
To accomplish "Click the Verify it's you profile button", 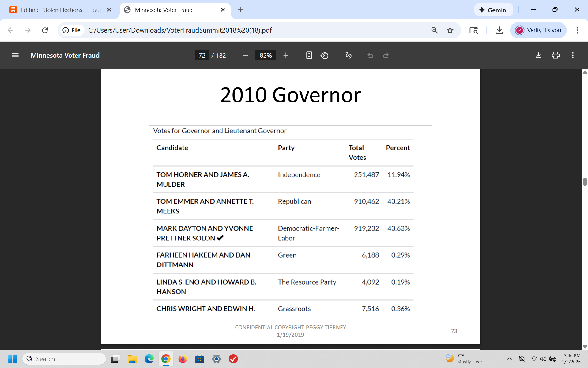I will click(x=538, y=30).
